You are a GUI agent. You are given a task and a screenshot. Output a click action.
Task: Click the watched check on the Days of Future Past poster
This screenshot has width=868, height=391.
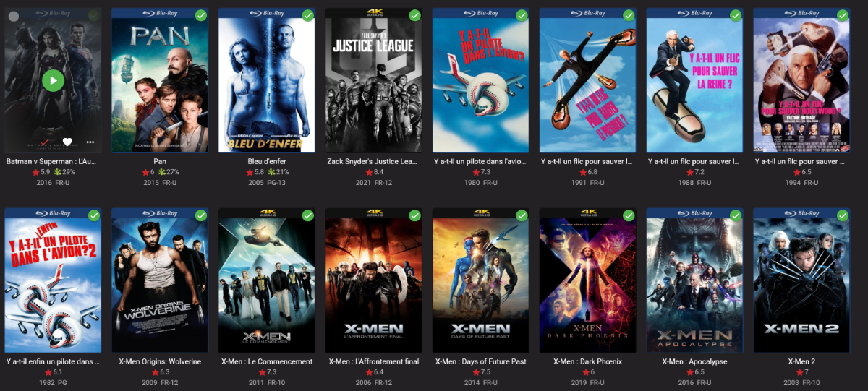[522, 215]
